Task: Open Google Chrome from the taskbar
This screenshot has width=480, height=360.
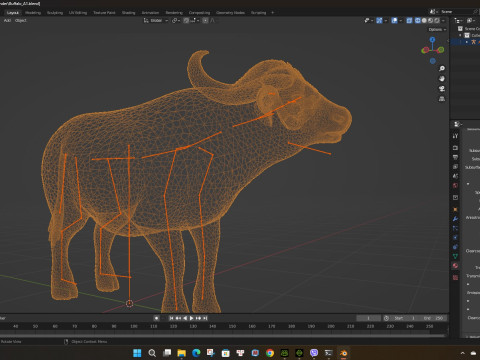Action: click(270, 353)
